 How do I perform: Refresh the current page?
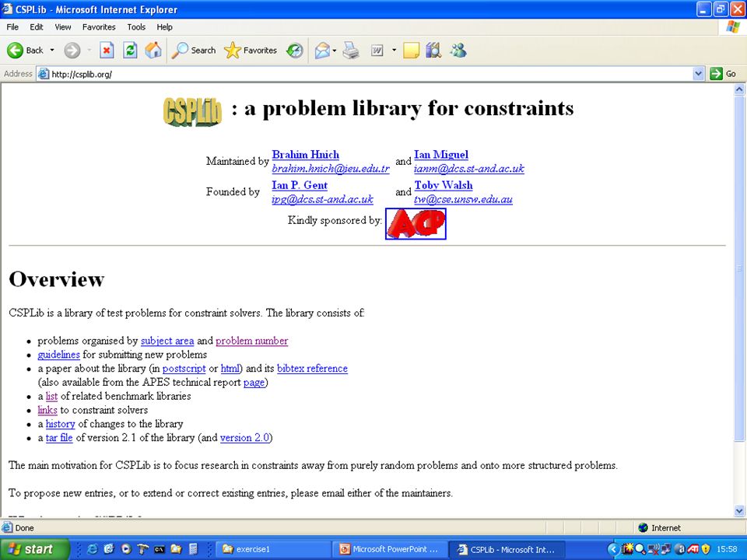pos(130,50)
